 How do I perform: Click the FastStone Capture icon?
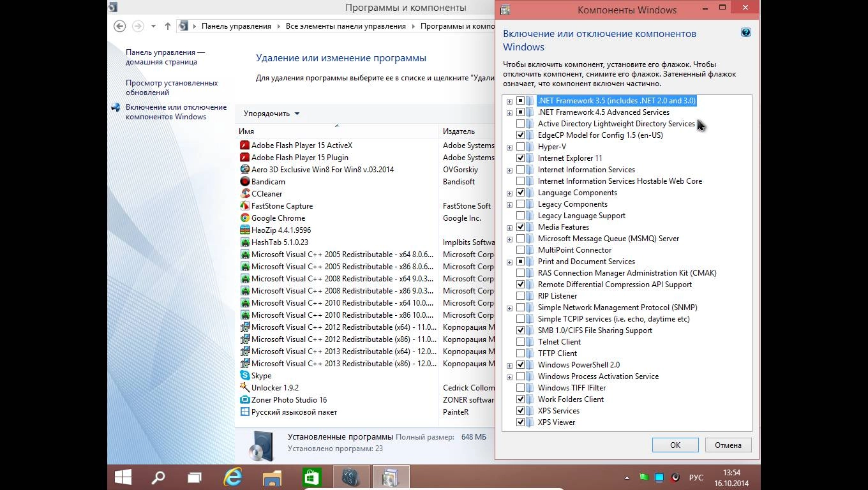coord(244,206)
